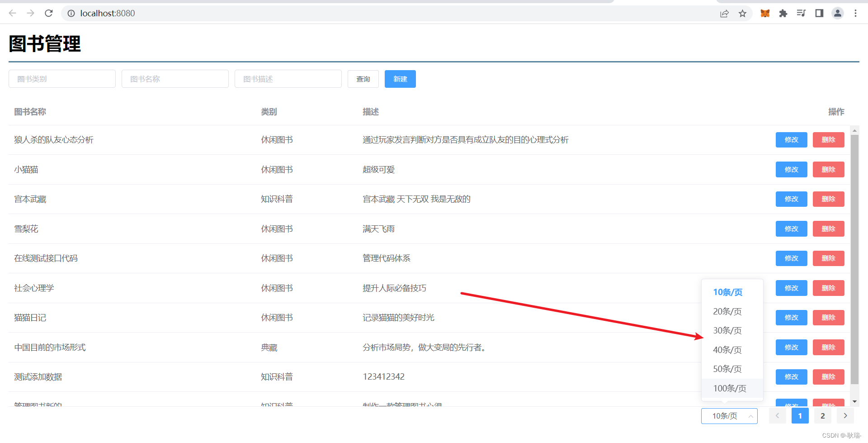Select 10条/页 in page size menu
This screenshot has width=868, height=443.
pyautogui.click(x=732, y=292)
